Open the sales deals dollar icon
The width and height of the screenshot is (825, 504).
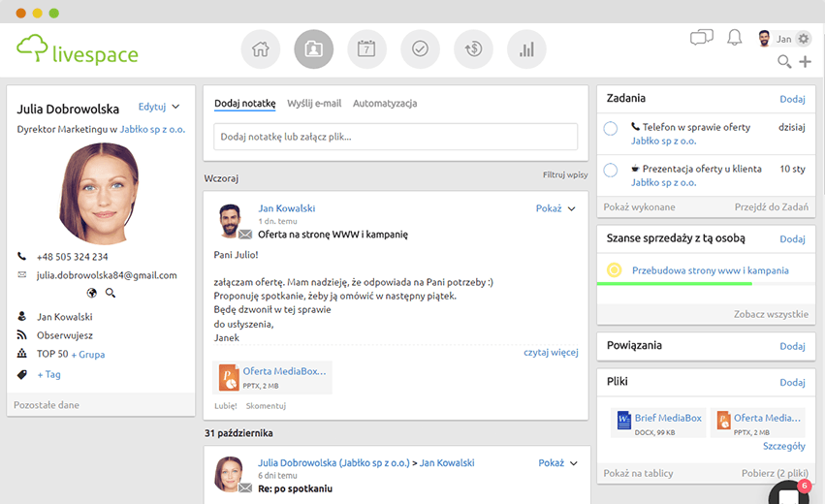tap(473, 49)
